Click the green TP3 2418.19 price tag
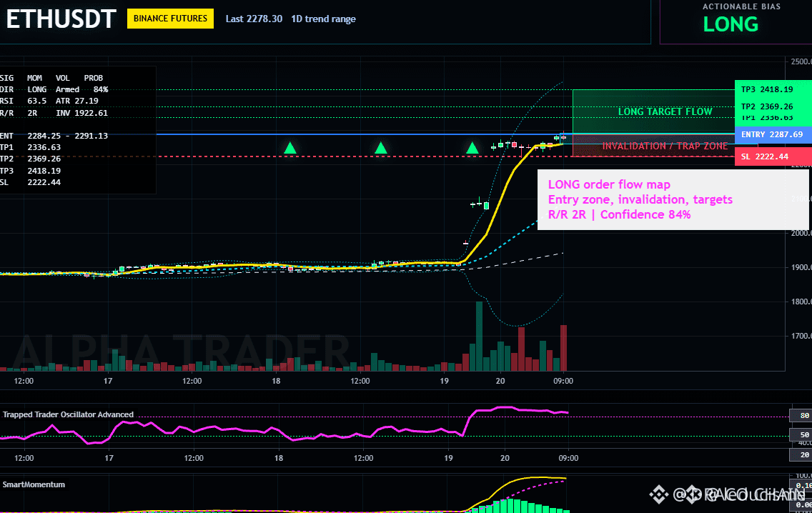The width and height of the screenshot is (812, 513). [773, 89]
